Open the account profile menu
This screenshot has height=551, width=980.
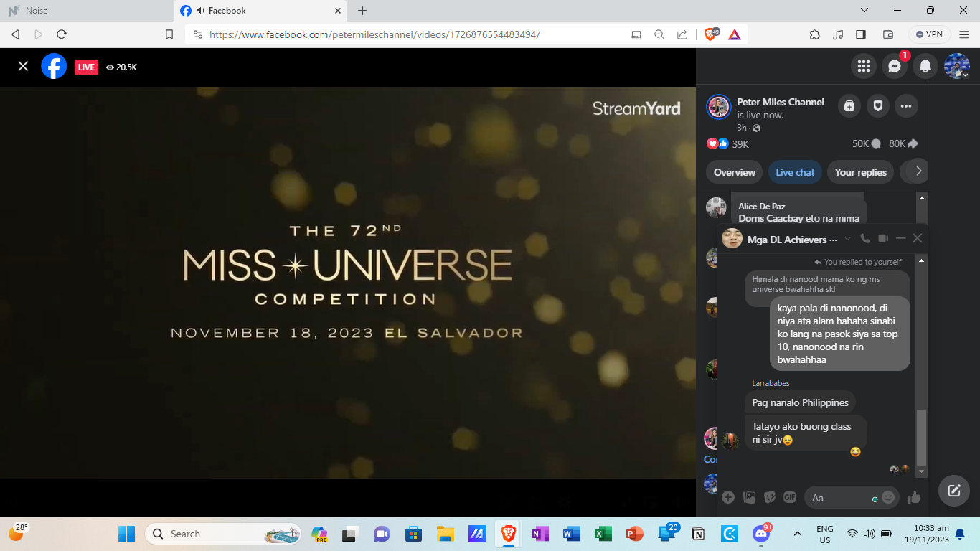point(957,66)
